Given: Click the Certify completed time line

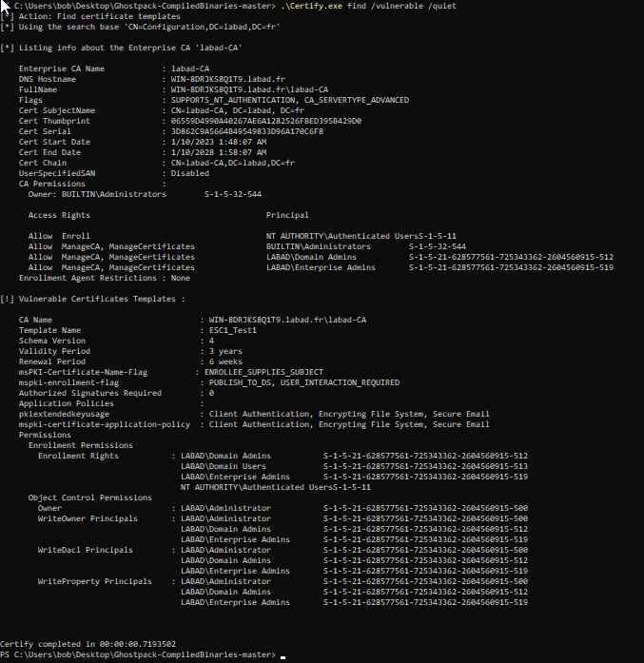Looking at the screenshot, I should (94, 644).
